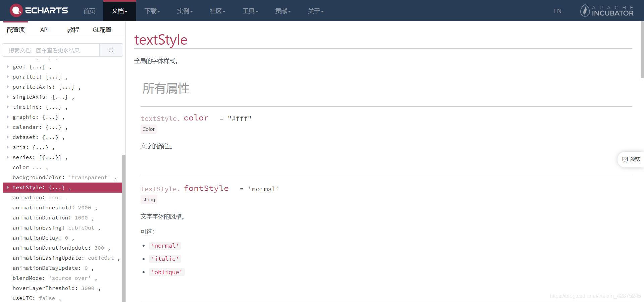Screen dimensions: 644x302
Task: Select animationDelayUpdate in the tree
Action: click(53, 268)
